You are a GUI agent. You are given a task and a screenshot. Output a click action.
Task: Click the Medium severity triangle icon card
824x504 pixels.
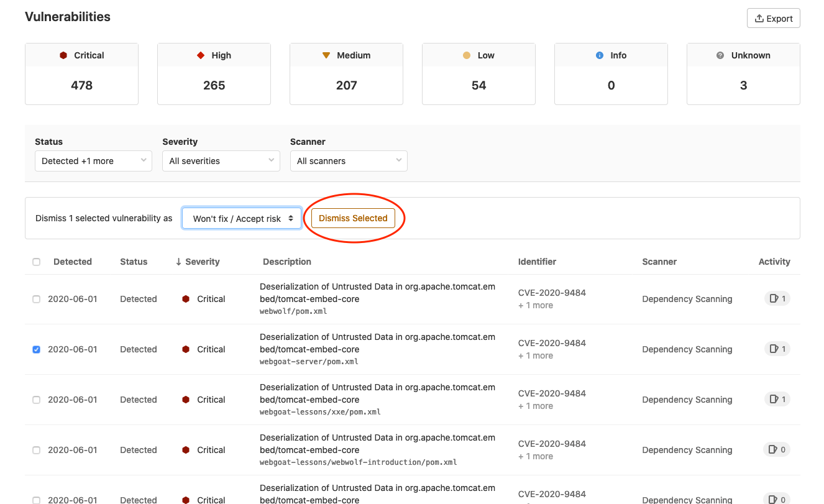coord(346,73)
